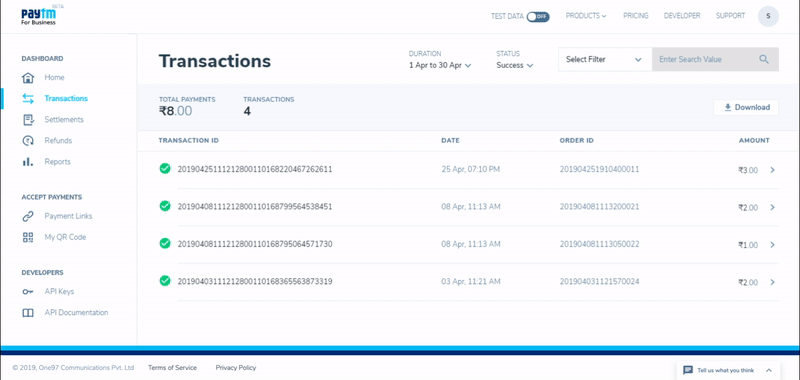
Task: Click order ID 20190425191040001​1
Action: [599, 169]
